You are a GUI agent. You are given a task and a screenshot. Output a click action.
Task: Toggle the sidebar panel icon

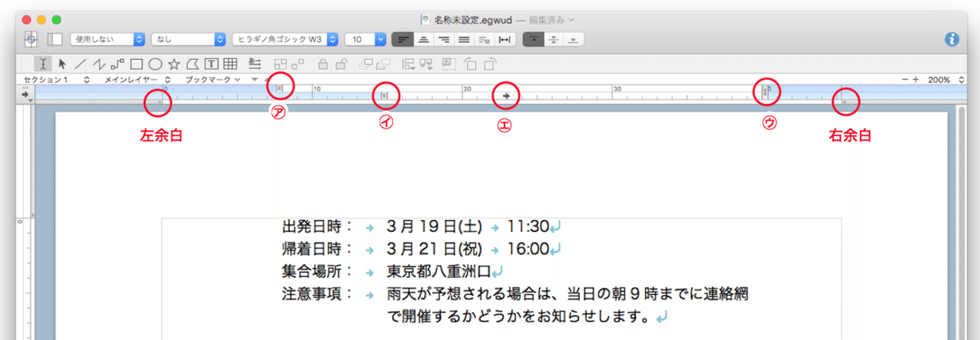pos(56,38)
